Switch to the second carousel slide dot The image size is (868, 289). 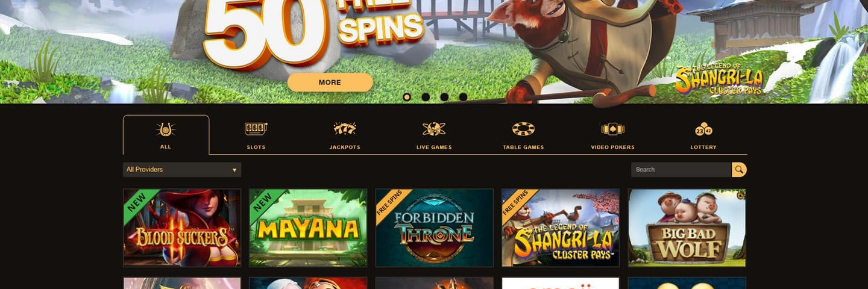(426, 97)
